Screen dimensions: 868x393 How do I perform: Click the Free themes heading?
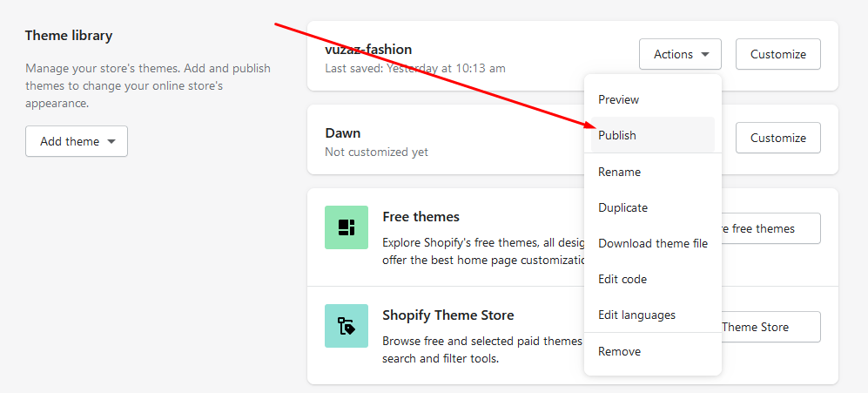[x=421, y=216]
